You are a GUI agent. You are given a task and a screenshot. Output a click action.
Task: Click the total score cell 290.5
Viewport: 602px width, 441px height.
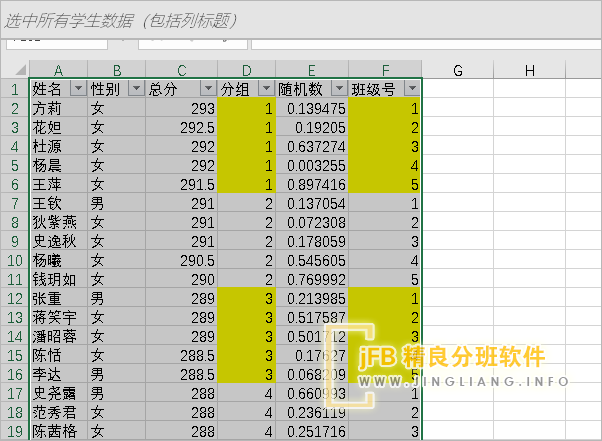(182, 260)
